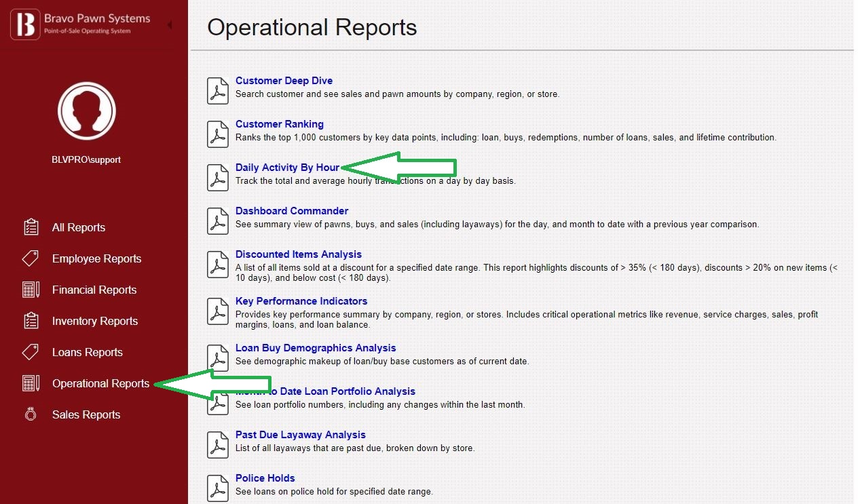860x504 pixels.
Task: Collapse the sidebar with the arrow toggle
Action: coord(169,24)
